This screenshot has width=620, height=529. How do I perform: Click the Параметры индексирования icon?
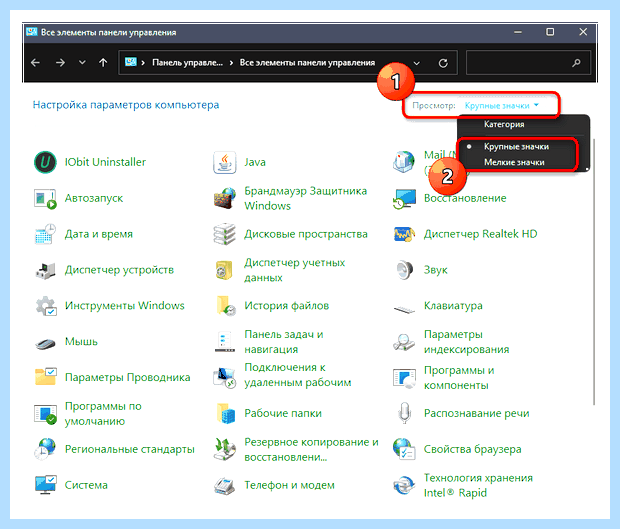click(404, 342)
